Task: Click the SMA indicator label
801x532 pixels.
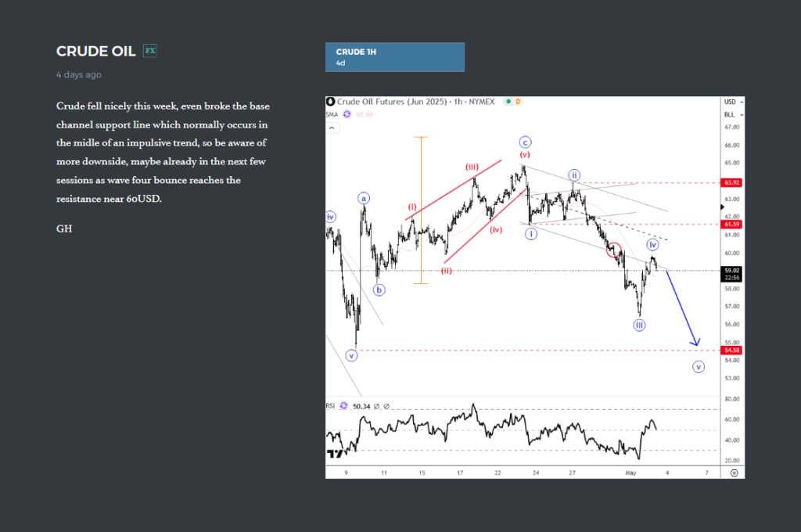Action: pyautogui.click(x=332, y=114)
